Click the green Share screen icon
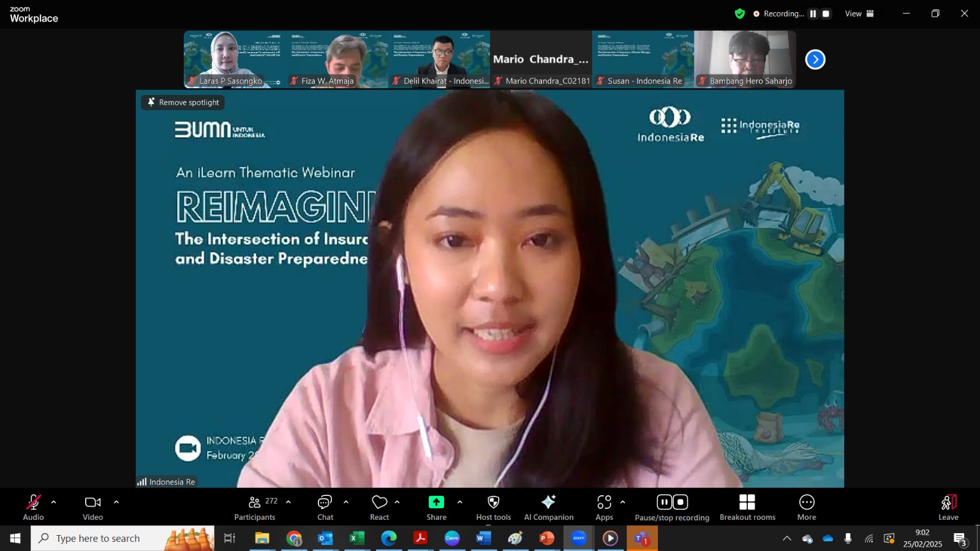This screenshot has width=980, height=551. pos(436,503)
